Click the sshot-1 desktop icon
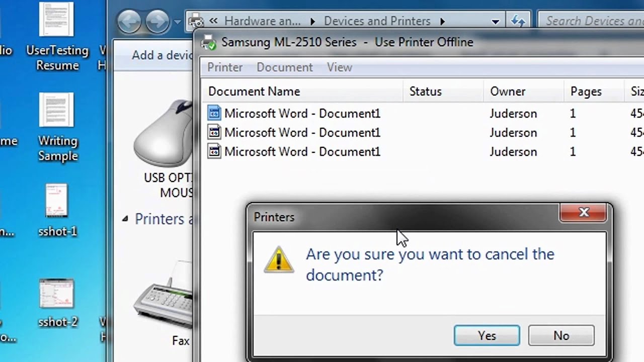644x362 pixels. coord(57,201)
